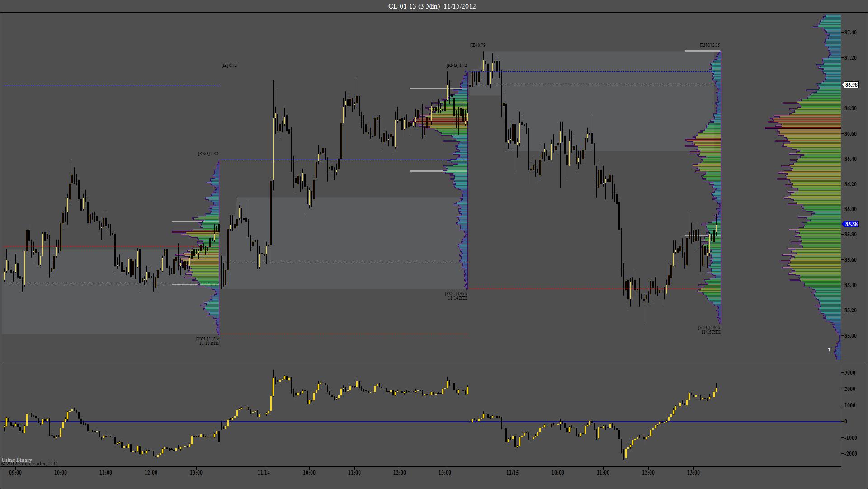
Task: Click the 11/14 date on time axis
Action: (264, 473)
